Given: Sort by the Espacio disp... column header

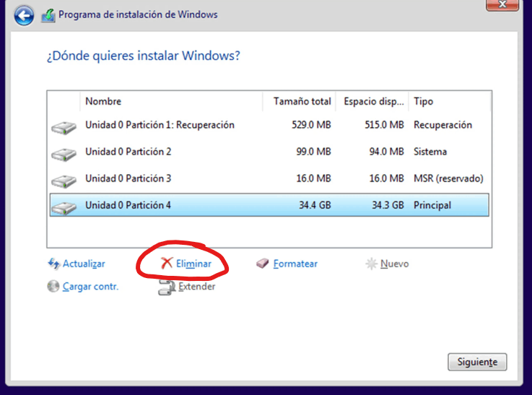Looking at the screenshot, I should click(x=372, y=101).
